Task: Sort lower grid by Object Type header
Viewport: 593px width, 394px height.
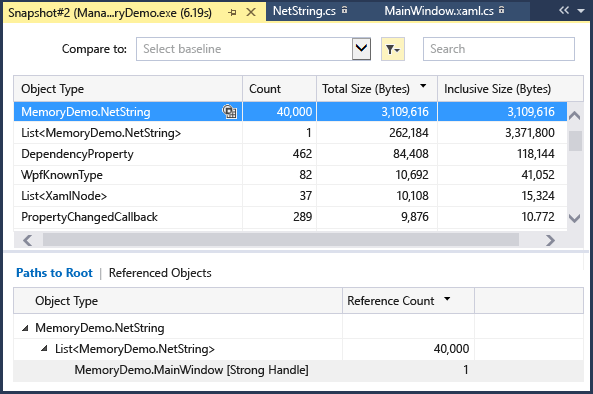Action: point(178,301)
